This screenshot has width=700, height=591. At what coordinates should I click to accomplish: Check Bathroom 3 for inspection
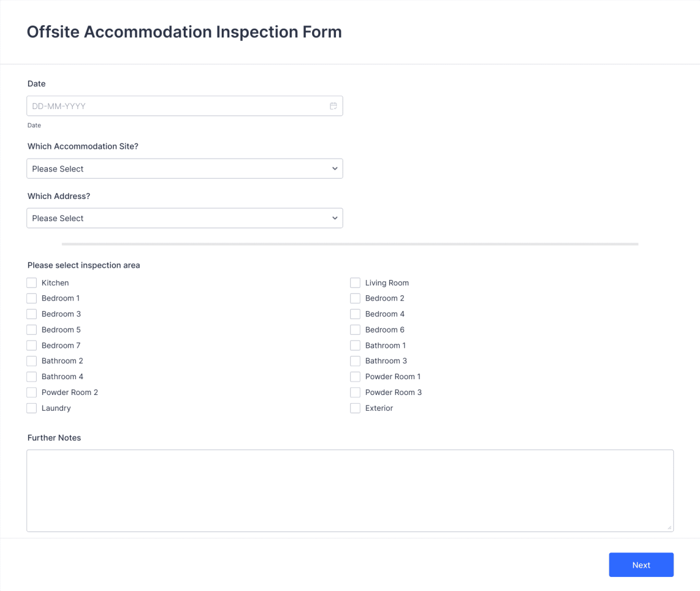pos(355,361)
